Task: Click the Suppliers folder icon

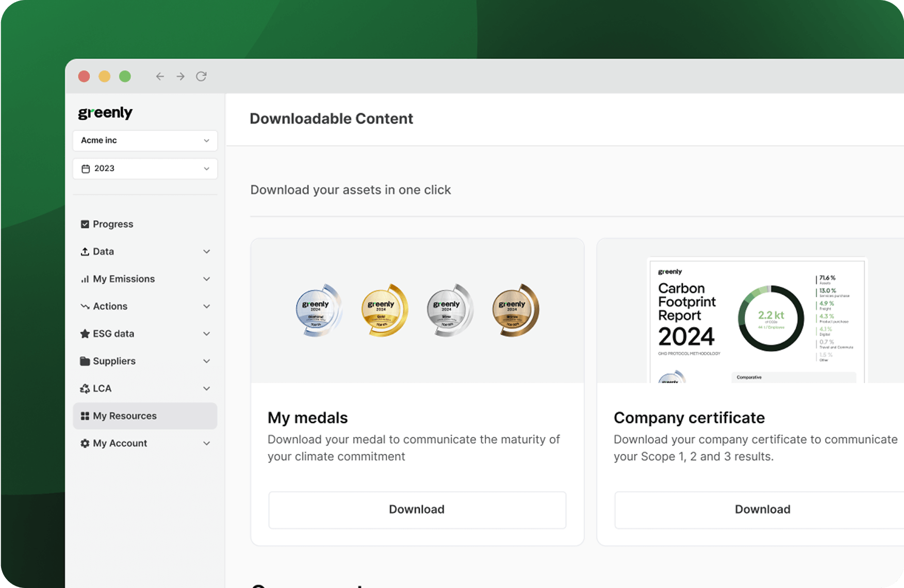Action: click(x=85, y=361)
